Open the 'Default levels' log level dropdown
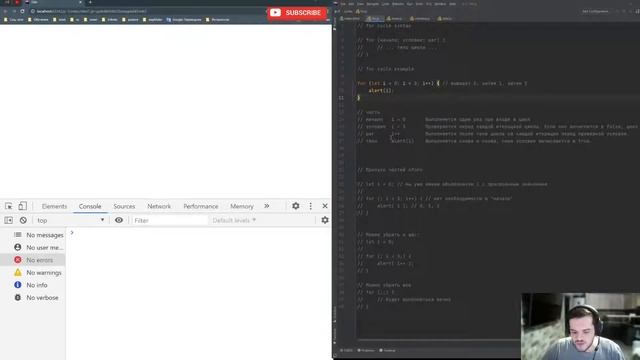Screen dimensions: 640x360 click(234, 220)
